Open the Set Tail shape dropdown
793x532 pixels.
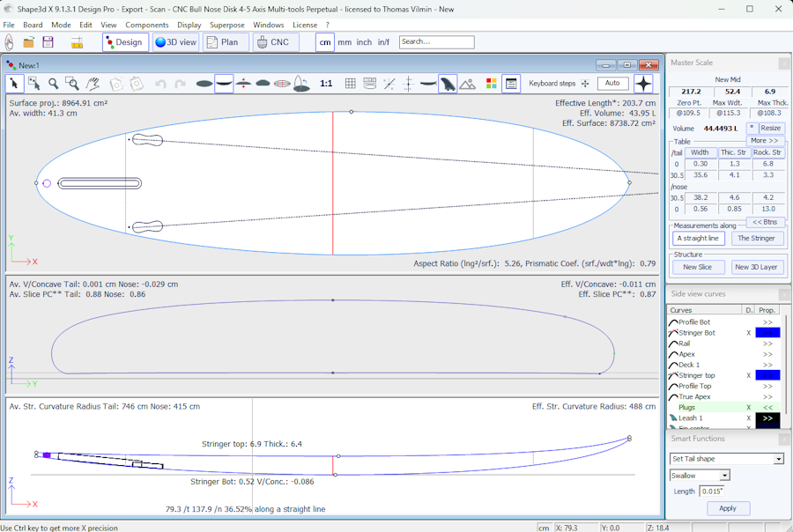pyautogui.click(x=778, y=459)
